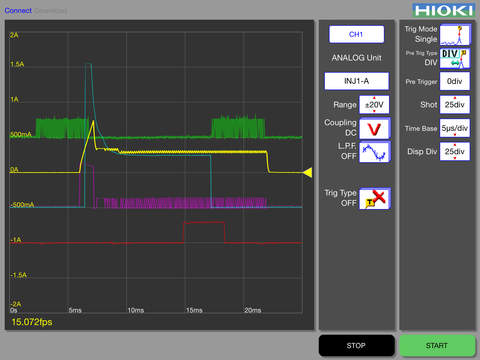
Task: Click the -1.5A axis label
Action: pos(18,275)
